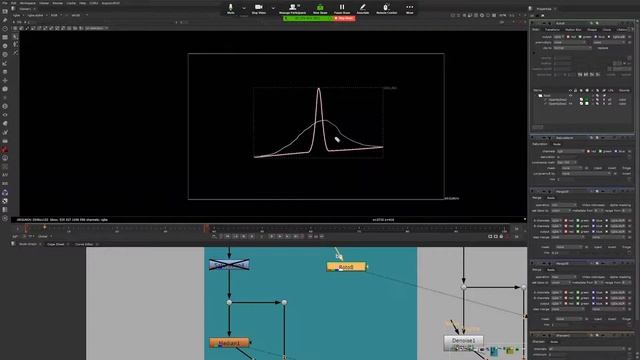Click the Root row in shape list
The height and width of the screenshot is (360, 640).
point(547,96)
